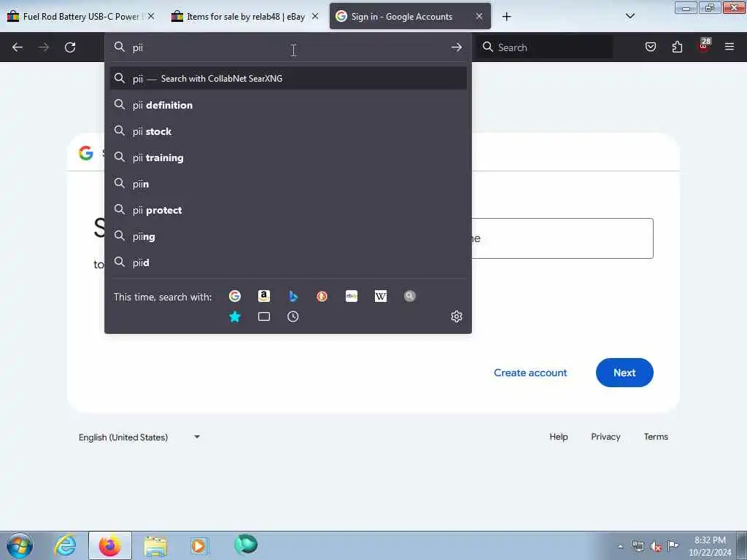Choose pii Search with CollabNet SearXNG

(x=288, y=79)
